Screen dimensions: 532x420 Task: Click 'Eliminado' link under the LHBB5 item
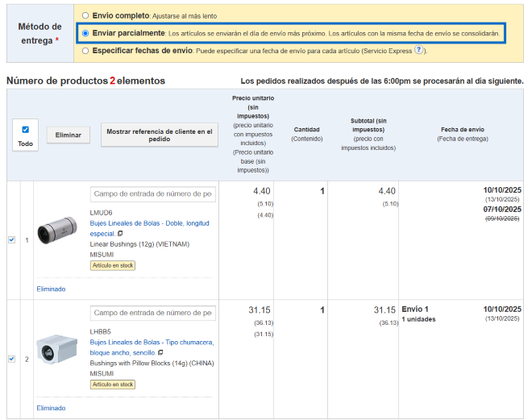click(51, 408)
